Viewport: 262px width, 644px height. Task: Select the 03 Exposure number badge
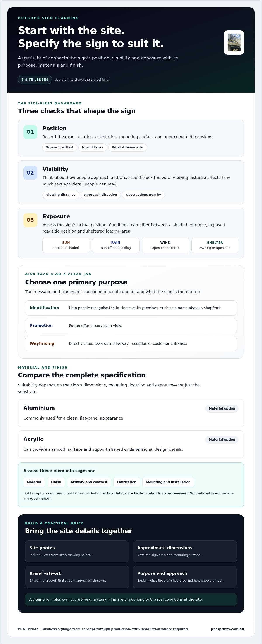(x=30, y=220)
